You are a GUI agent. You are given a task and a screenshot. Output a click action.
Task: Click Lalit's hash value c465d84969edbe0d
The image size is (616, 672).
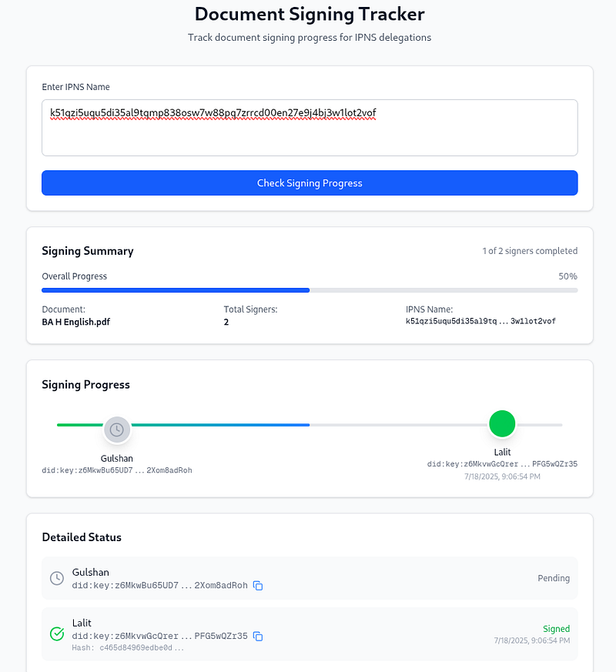click(x=128, y=648)
